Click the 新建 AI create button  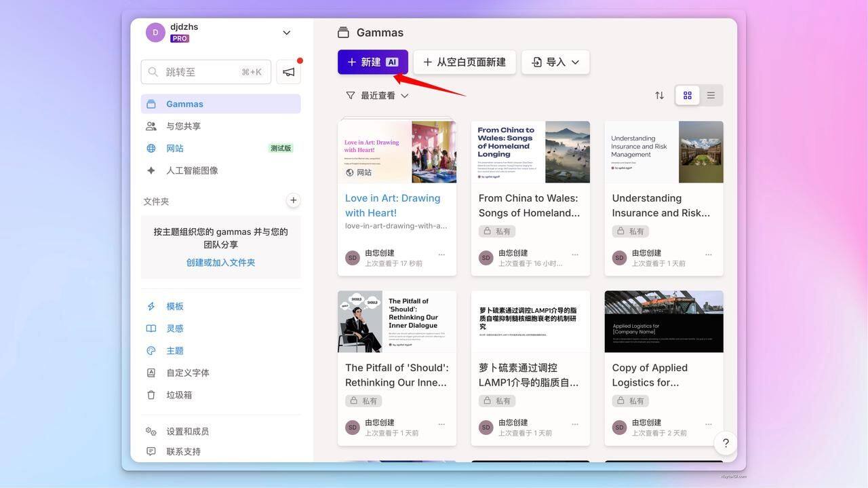click(372, 62)
